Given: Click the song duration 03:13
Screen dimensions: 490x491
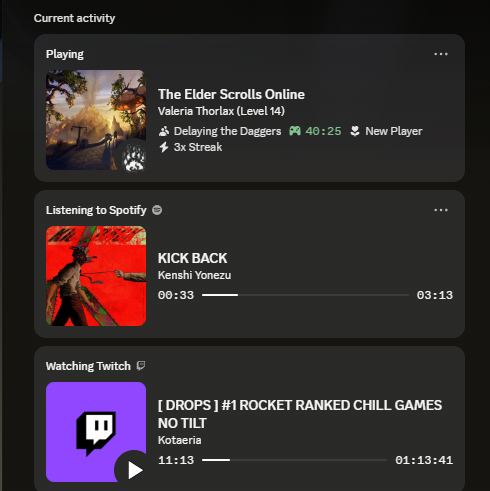Looking at the screenshot, I should pyautogui.click(x=435, y=295).
